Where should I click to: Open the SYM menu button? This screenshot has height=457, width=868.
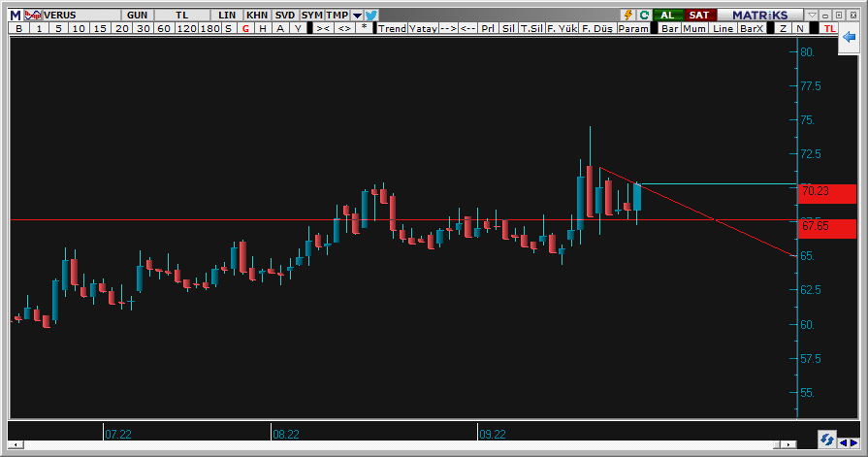(x=312, y=15)
